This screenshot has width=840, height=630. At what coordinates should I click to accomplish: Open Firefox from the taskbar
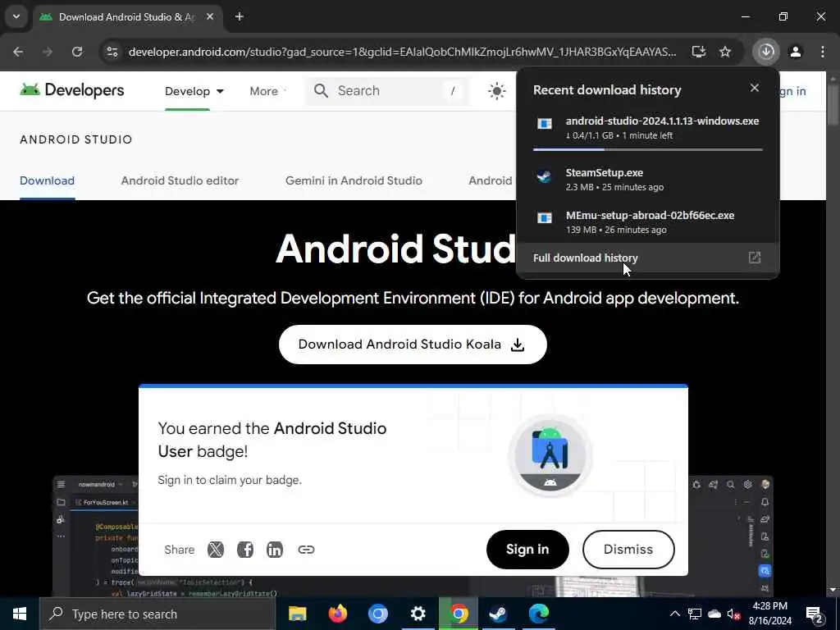pyautogui.click(x=337, y=614)
